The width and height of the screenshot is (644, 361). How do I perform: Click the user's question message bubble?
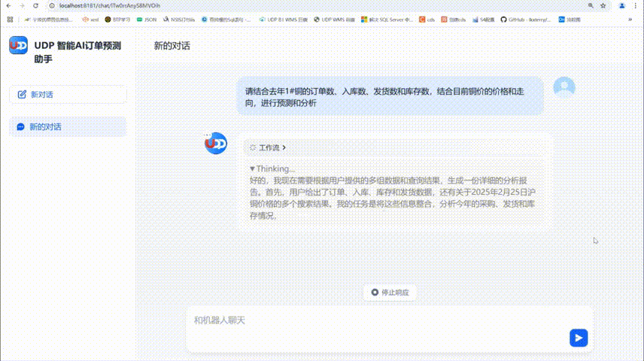(389, 97)
